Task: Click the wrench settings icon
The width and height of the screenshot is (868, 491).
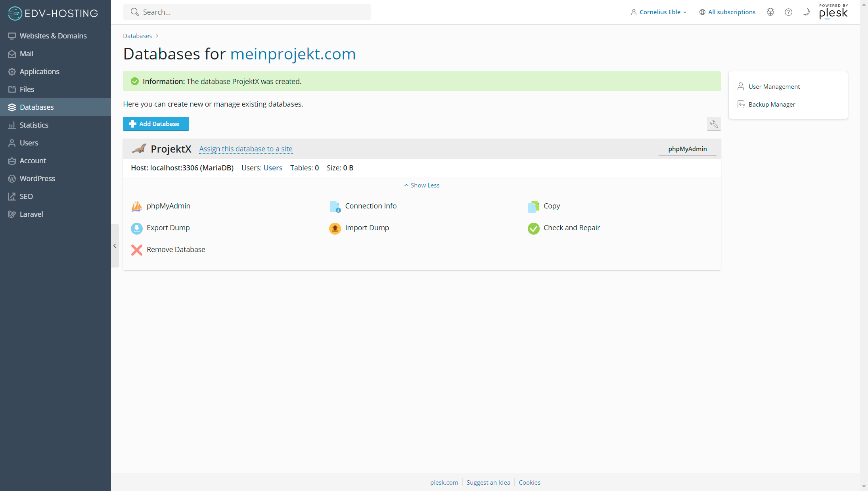Action: point(713,124)
